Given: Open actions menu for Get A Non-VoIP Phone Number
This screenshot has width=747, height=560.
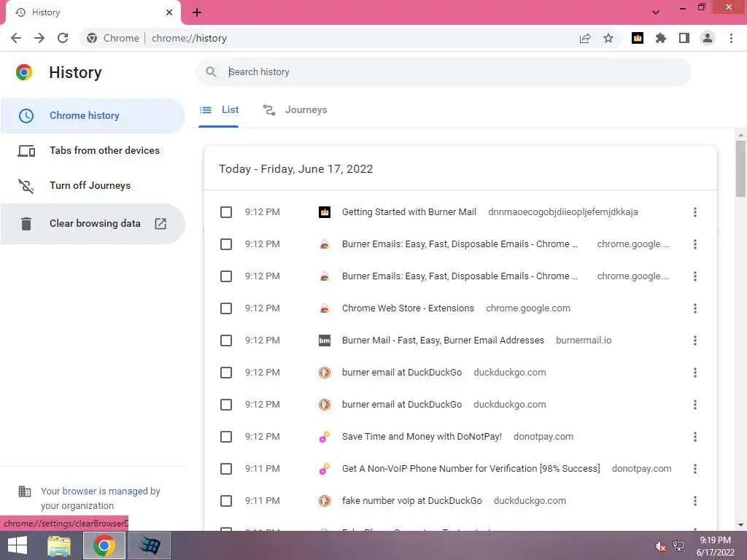Looking at the screenshot, I should tap(695, 469).
